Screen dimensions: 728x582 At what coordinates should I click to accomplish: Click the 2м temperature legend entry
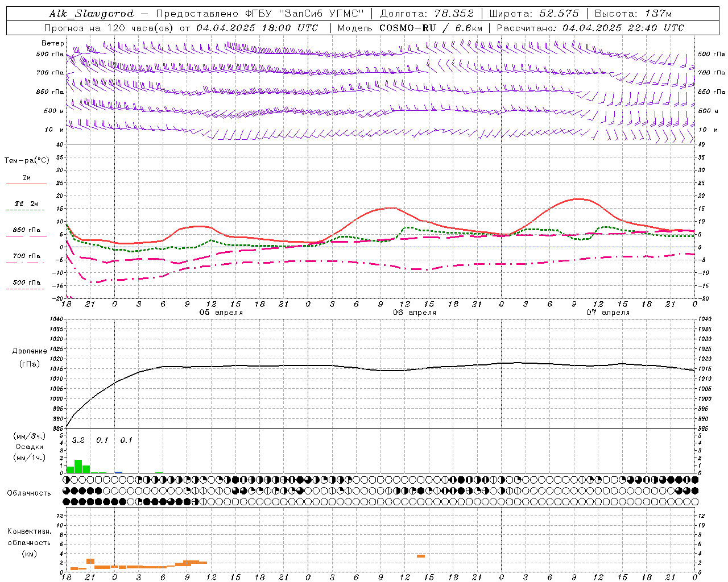pyautogui.click(x=27, y=178)
